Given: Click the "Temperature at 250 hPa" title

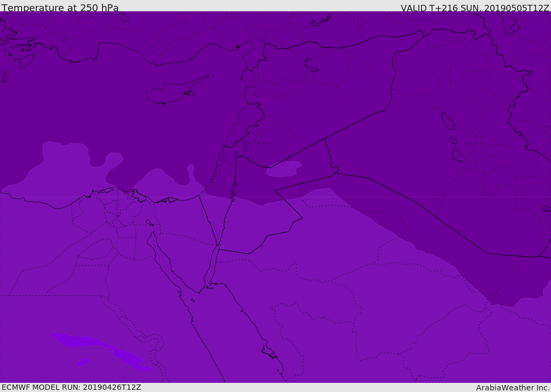Looking at the screenshot, I should point(60,8).
